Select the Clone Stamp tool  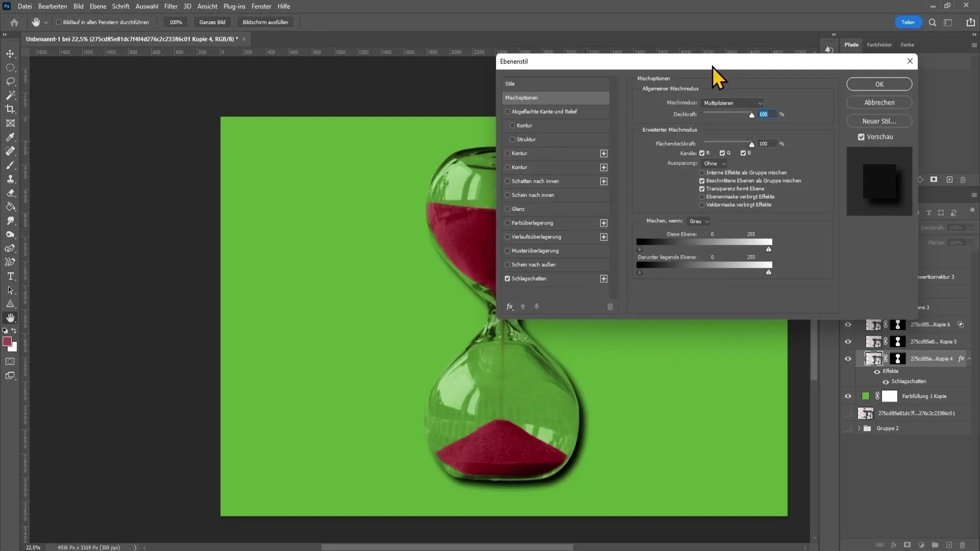click(x=10, y=179)
